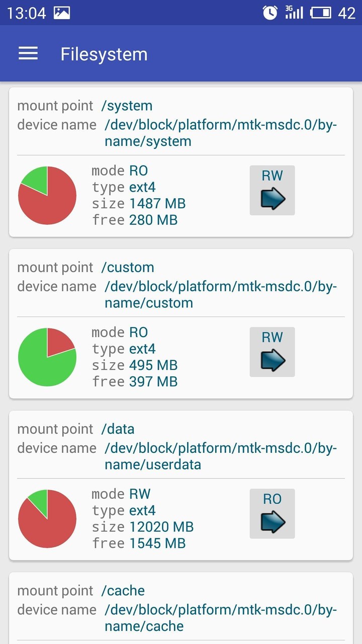The image size is (362, 644).
Task: Toggle /system partition to read-write mode
Action: pos(272,190)
